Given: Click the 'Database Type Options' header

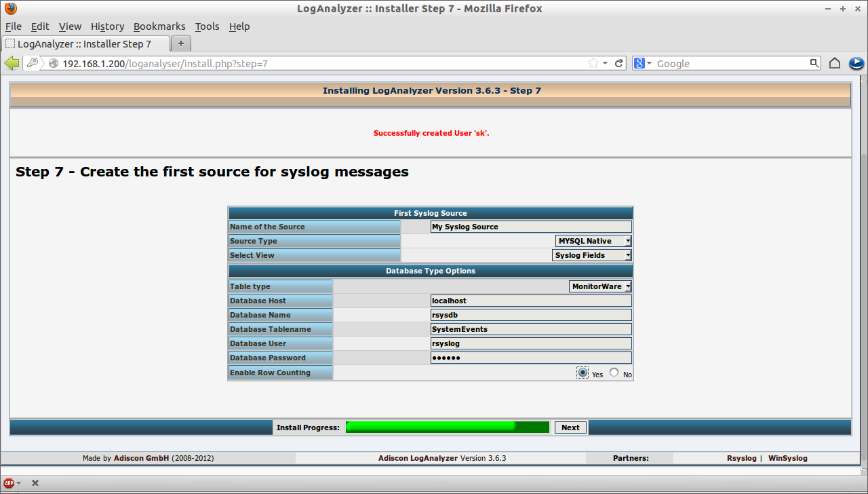Looking at the screenshot, I should coord(431,271).
